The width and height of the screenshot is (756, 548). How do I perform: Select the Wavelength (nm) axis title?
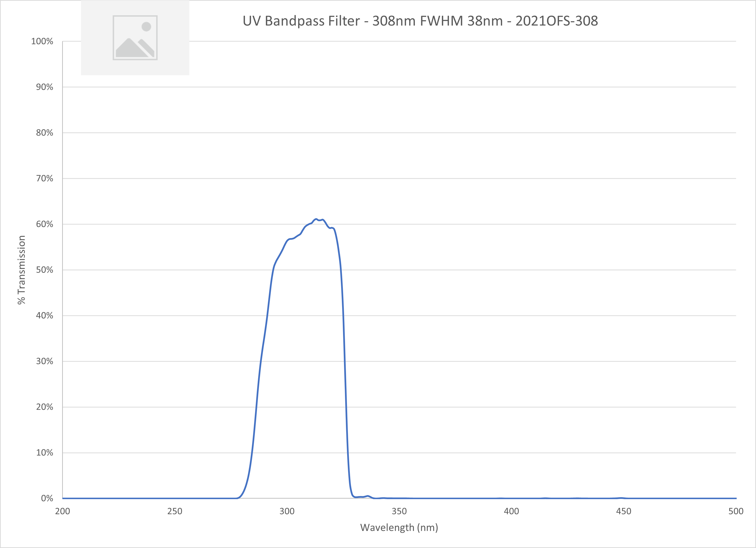click(x=399, y=528)
